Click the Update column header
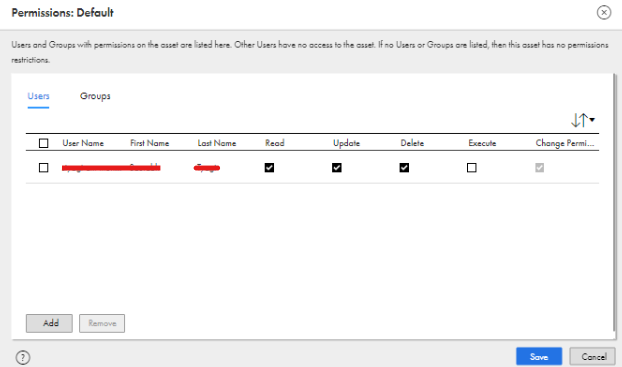The image size is (622, 367). coord(346,143)
